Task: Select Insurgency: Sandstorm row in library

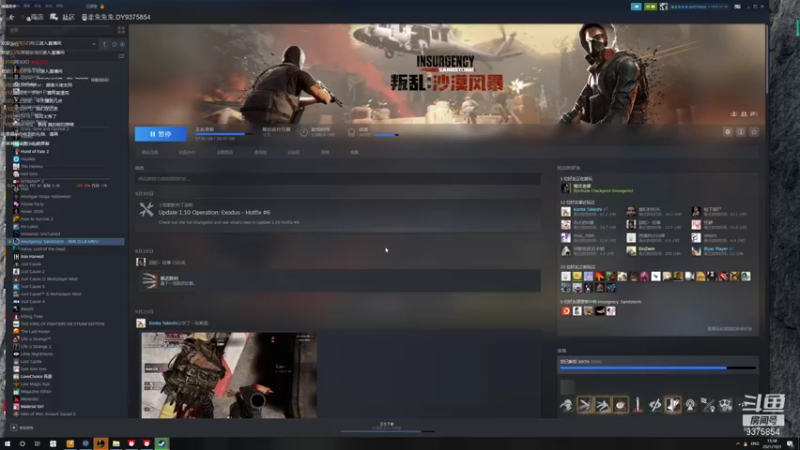Action: [x=65, y=241]
